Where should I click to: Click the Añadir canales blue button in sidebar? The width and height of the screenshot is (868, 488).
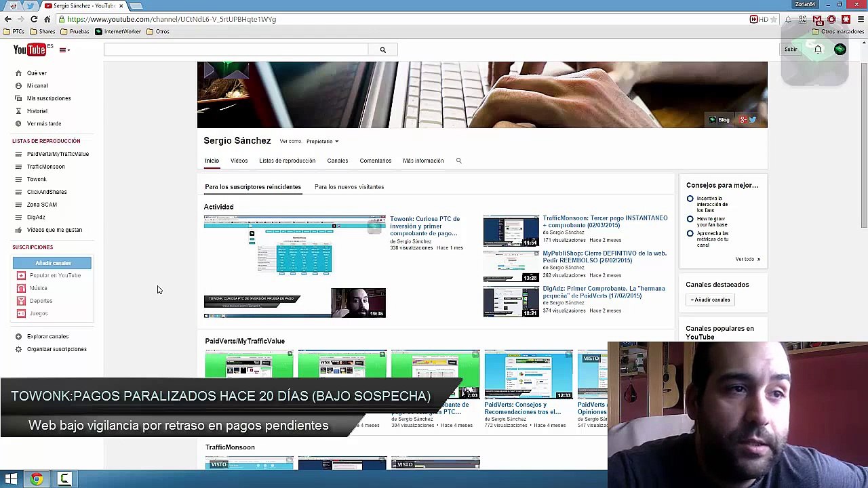tap(52, 263)
